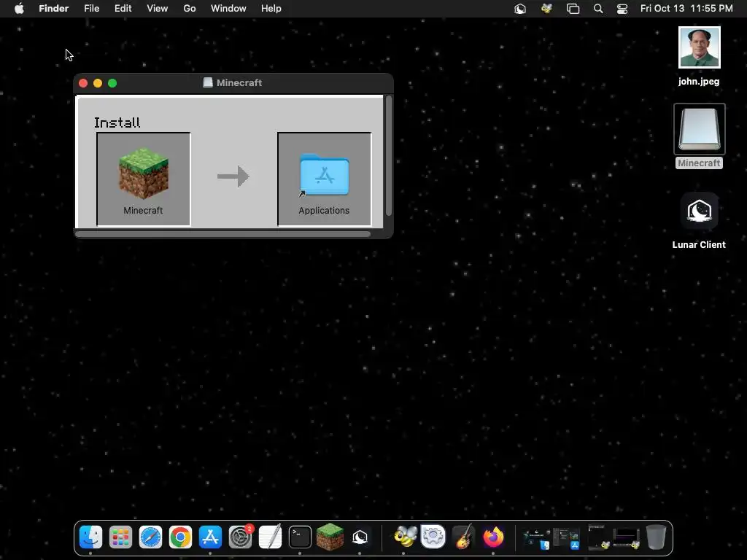Launch Lunar Client from the Dock

pyautogui.click(x=360, y=537)
